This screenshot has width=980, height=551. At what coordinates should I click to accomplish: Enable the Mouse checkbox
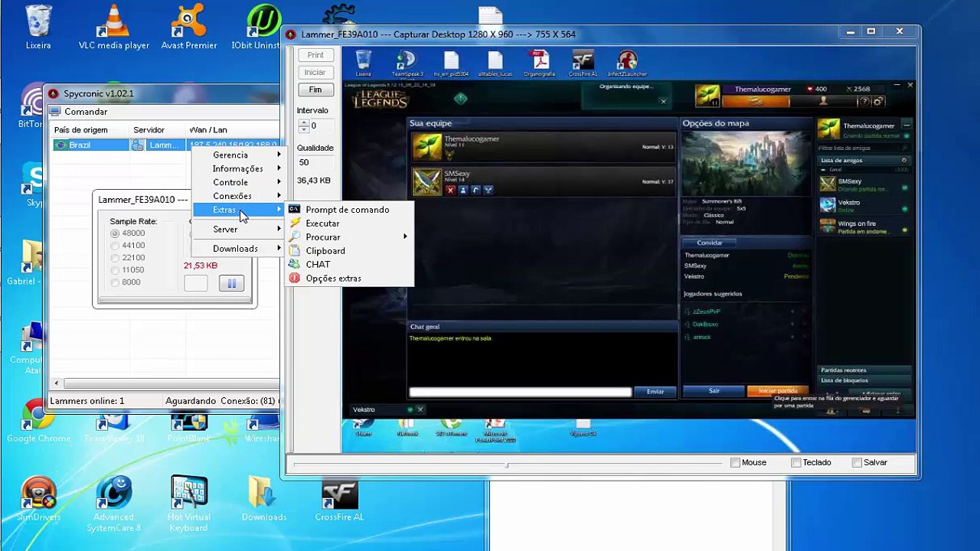(x=736, y=462)
